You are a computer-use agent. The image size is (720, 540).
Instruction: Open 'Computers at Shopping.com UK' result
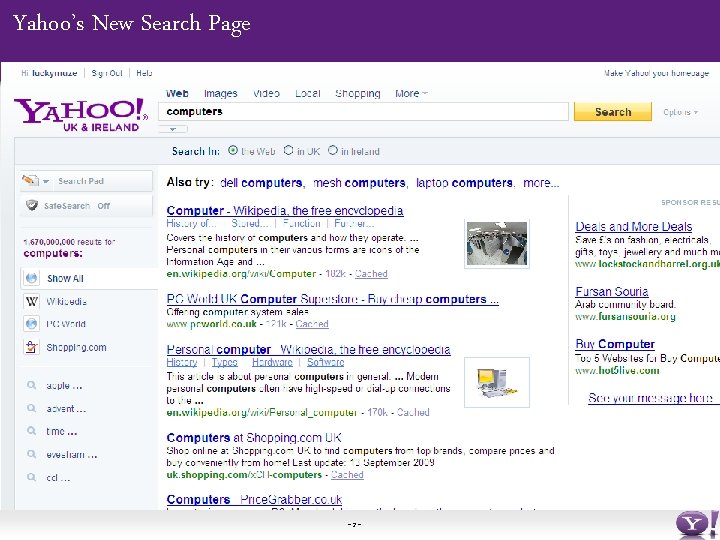pyautogui.click(x=254, y=438)
